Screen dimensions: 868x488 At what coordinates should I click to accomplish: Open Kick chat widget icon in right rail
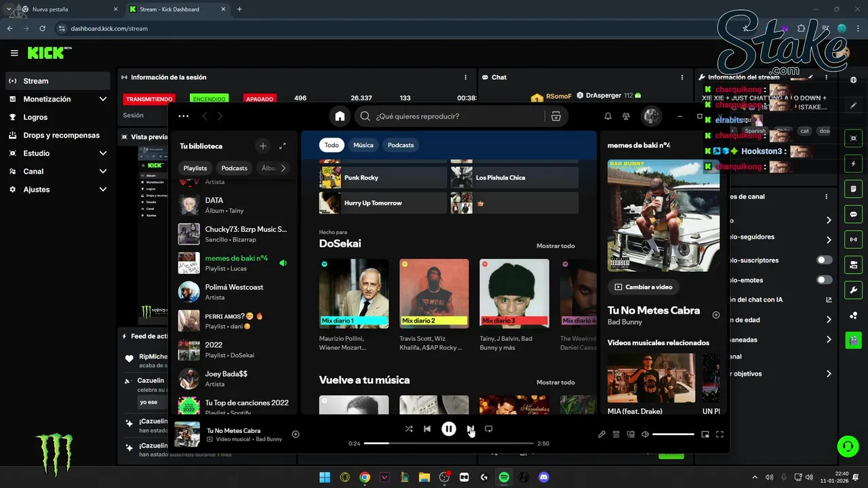tap(853, 214)
